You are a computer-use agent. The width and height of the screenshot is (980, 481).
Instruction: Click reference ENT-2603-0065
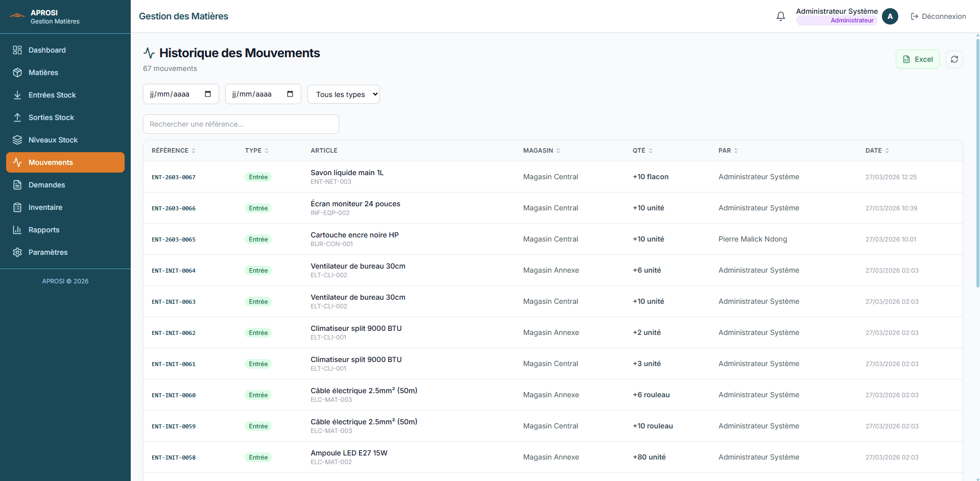point(174,239)
